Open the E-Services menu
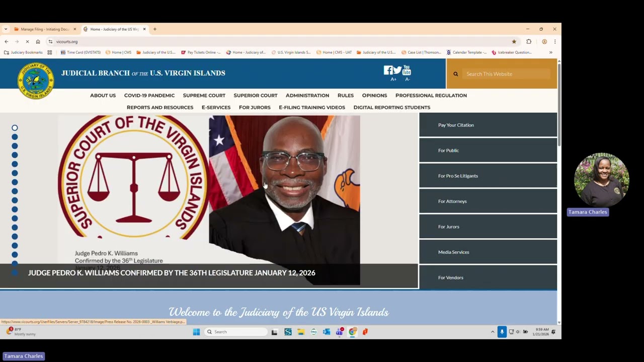Image resolution: width=644 pixels, height=362 pixels. pyautogui.click(x=216, y=108)
